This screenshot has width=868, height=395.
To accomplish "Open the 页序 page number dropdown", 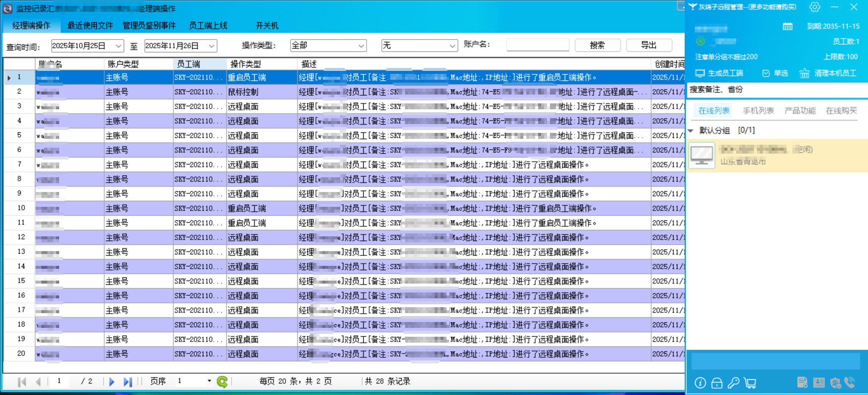I will coord(209,381).
